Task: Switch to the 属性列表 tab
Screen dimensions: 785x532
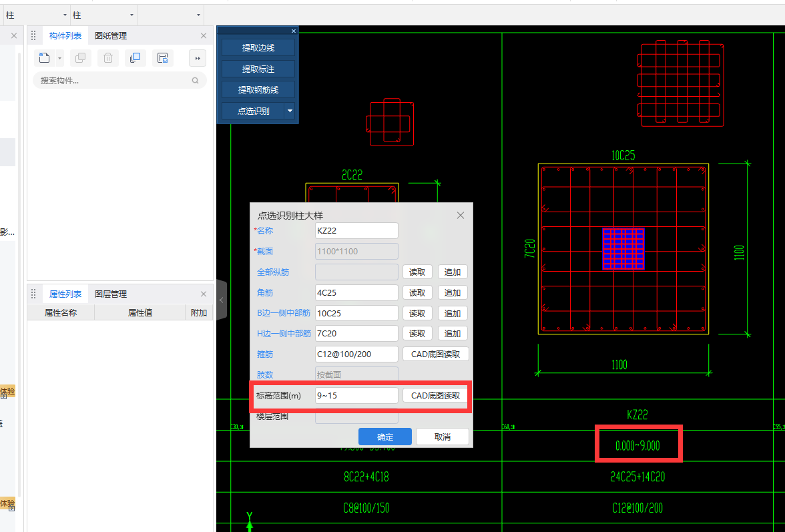Action: (65, 294)
